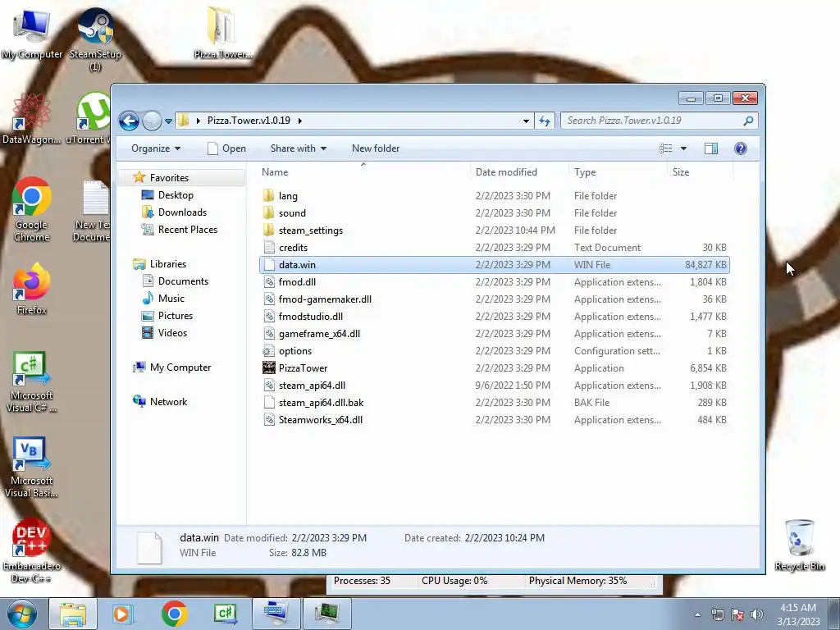Select Embarcadero Dev-C++ desktop shortcut
Screen dimensions: 840x630
[x=31, y=552]
